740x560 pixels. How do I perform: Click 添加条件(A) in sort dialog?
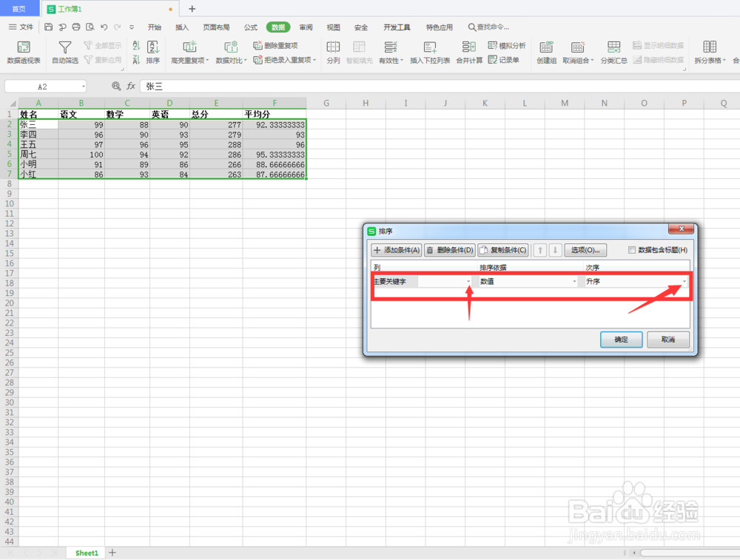coord(397,250)
